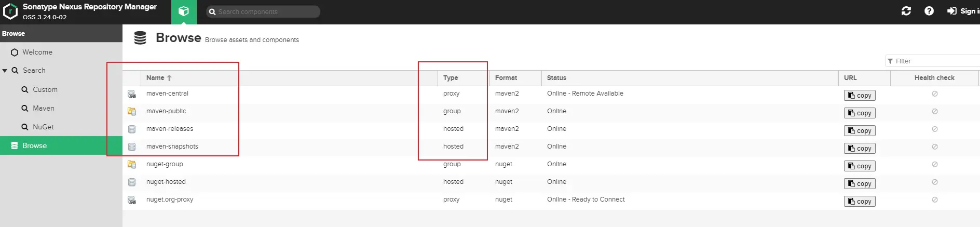Click health check icon for maven-central
The height and width of the screenshot is (227, 980).
coord(935,94)
